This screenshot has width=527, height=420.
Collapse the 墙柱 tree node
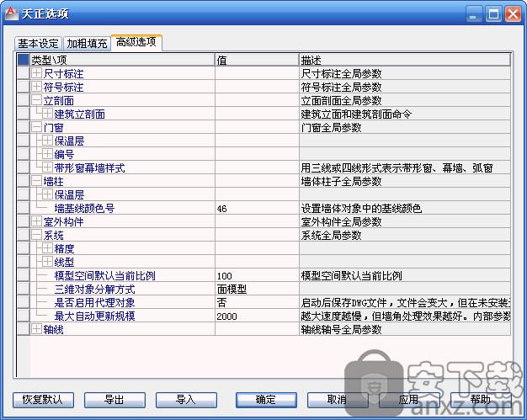(x=36, y=181)
